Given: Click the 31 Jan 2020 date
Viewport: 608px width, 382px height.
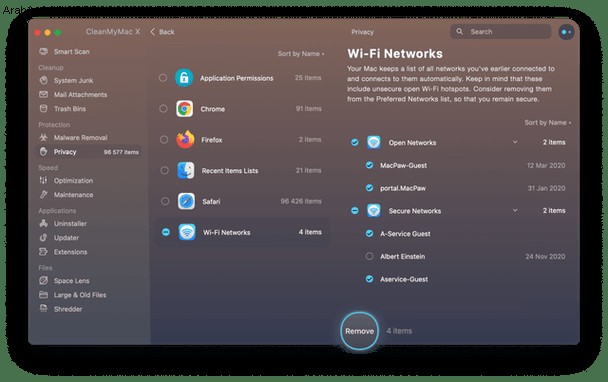Looking at the screenshot, I should (x=546, y=188).
